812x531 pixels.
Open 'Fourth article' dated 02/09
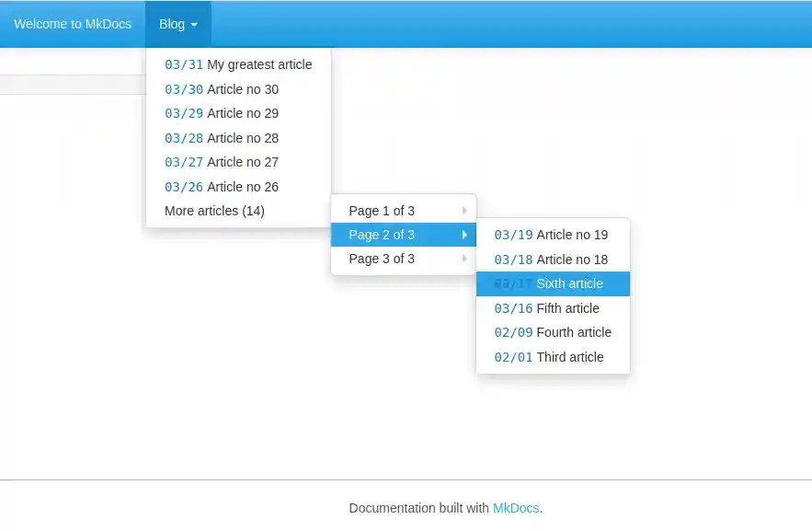pos(553,332)
